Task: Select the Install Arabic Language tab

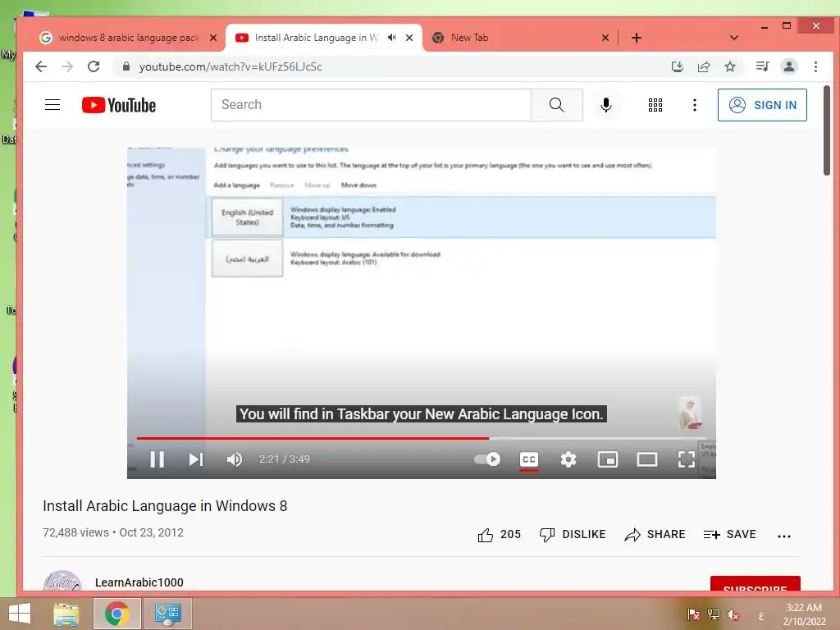Action: click(x=316, y=38)
